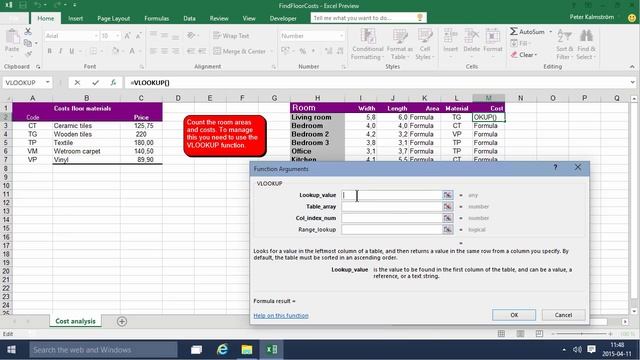Open font size dropdown
The height and width of the screenshot is (360, 640).
point(118,36)
